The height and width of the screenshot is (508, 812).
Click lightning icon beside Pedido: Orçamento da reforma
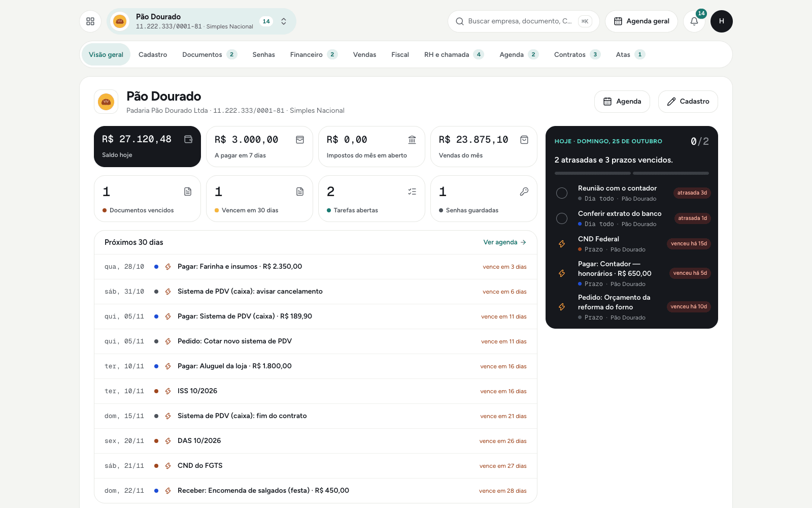562,307
